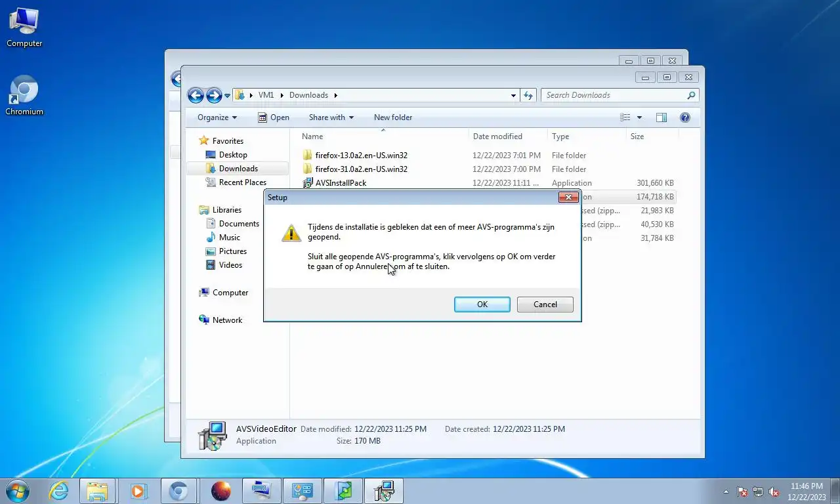Viewport: 840px width, 504px height.
Task: Show hidden tray icons arrow
Action: tap(726, 492)
